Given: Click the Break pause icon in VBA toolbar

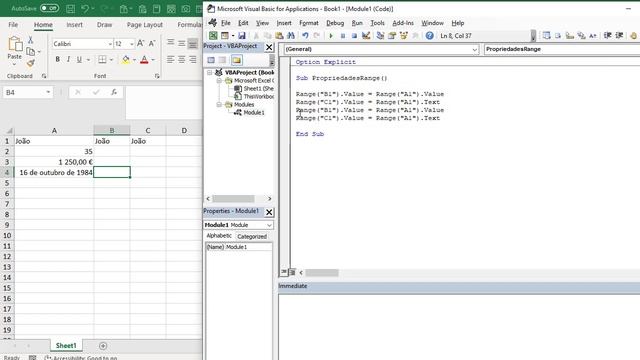Looking at the screenshot, I should point(343,36).
